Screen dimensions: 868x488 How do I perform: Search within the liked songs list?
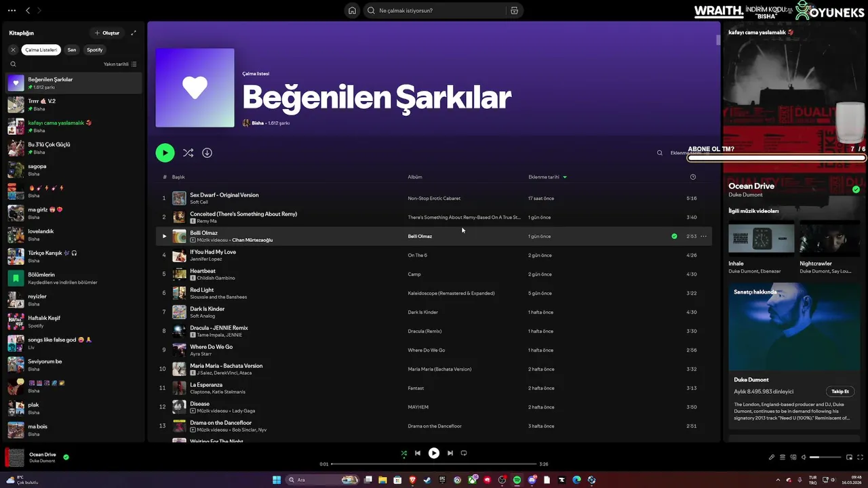click(x=659, y=152)
